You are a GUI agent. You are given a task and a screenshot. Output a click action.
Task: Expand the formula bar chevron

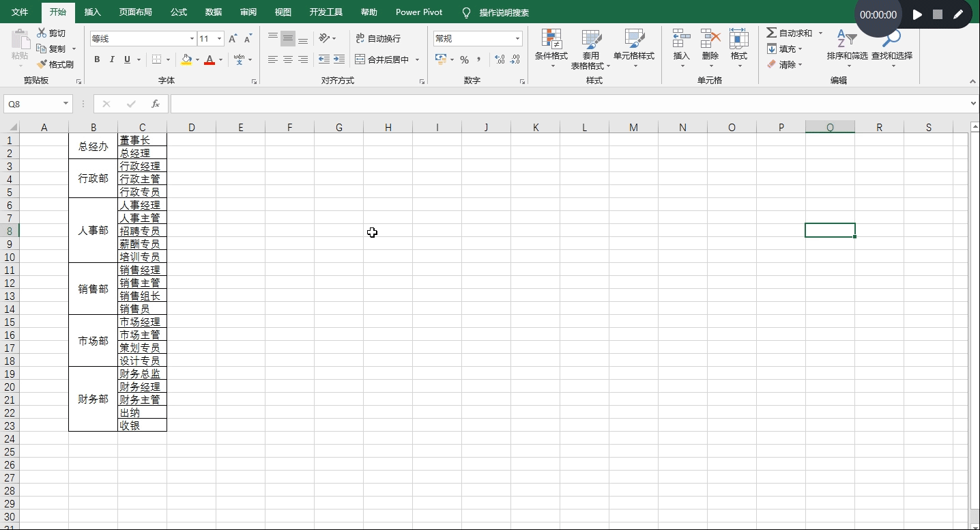point(973,104)
